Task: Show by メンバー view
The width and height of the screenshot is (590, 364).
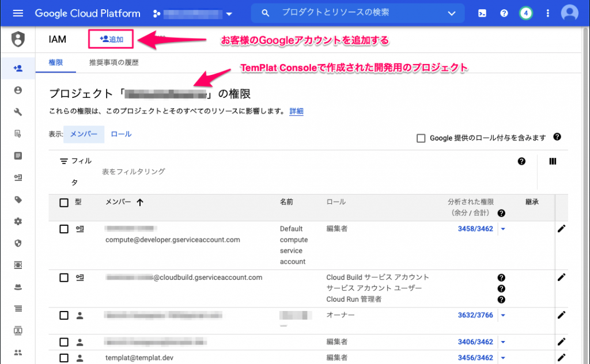Action: [x=84, y=134]
